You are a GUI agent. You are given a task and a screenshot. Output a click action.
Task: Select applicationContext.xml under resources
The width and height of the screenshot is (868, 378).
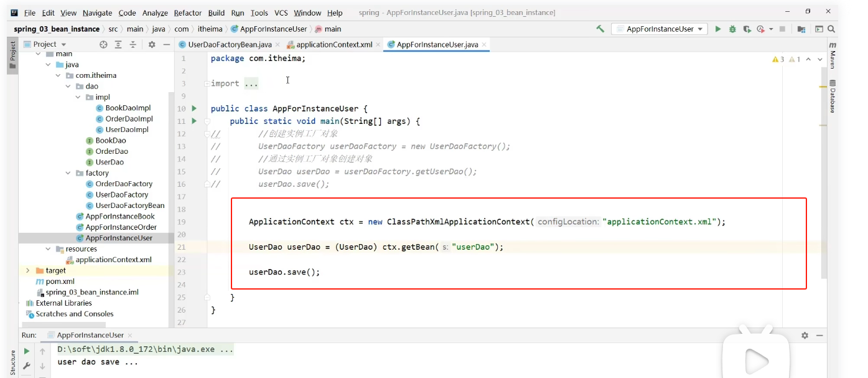pyautogui.click(x=113, y=260)
